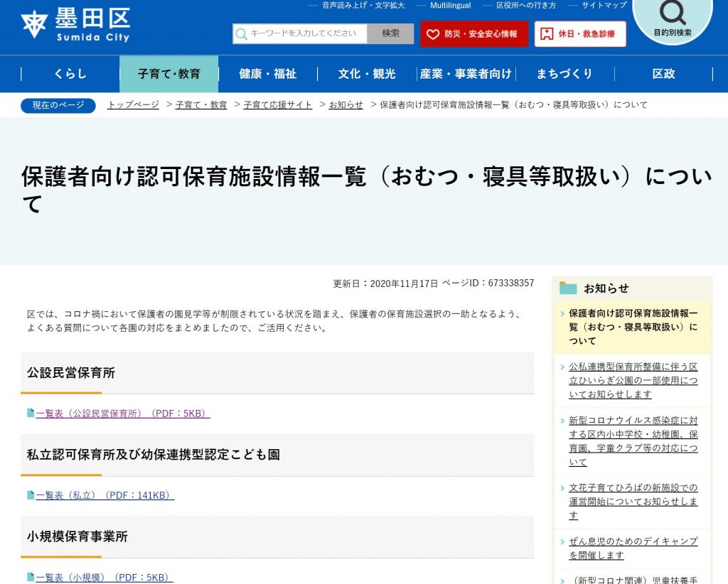Open the 産業・事業者向け menu
Screen dimensions: 728x584
tap(465, 74)
